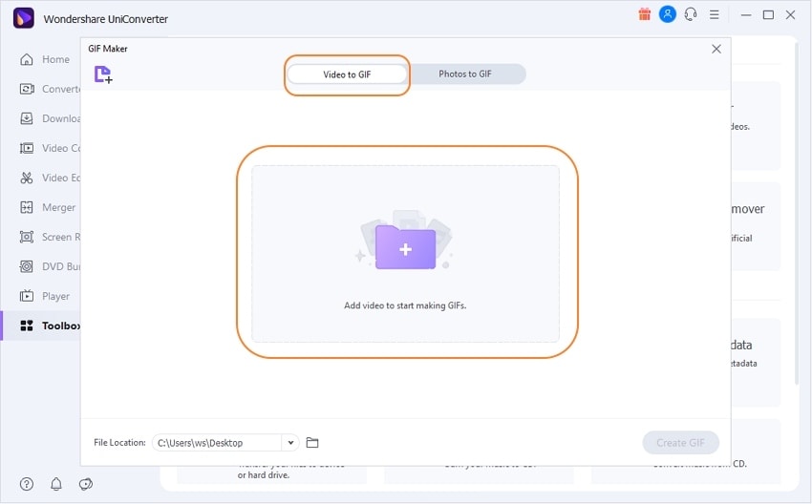Image resolution: width=812 pixels, height=504 pixels.
Task: Click 'Add video to start making GIFs.' text
Action: click(x=405, y=305)
